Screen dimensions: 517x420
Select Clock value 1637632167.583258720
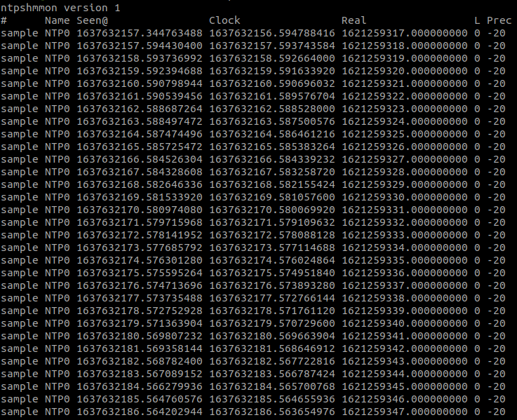pos(272,172)
